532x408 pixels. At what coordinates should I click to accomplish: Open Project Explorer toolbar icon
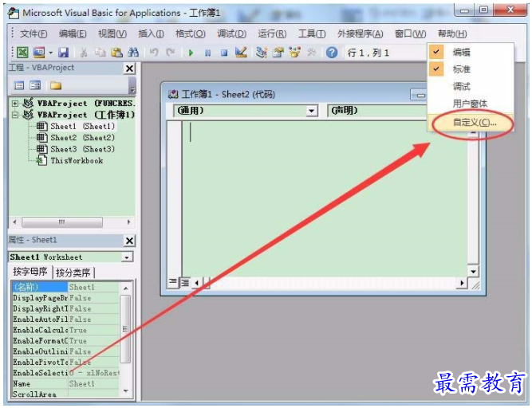(262, 52)
